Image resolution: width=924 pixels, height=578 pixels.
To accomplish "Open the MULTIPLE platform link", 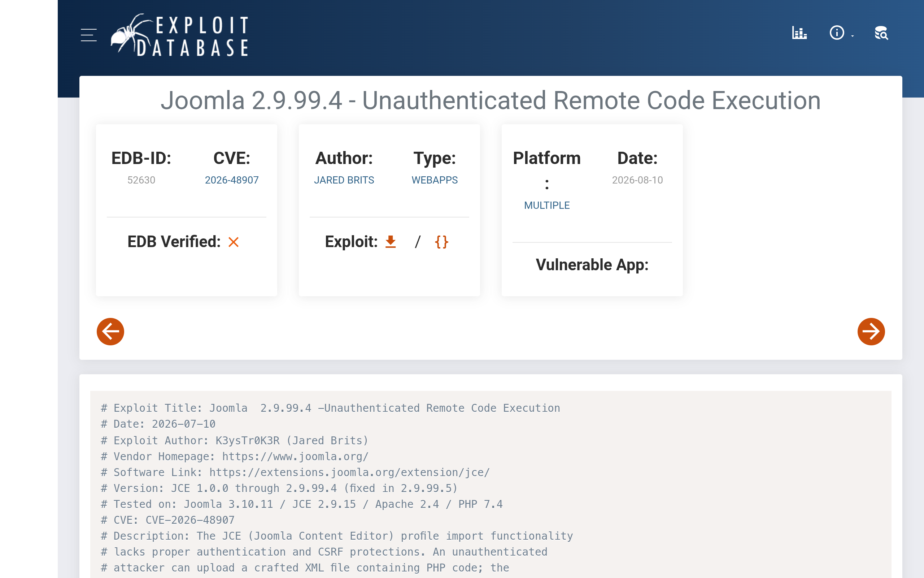I will point(547,205).
